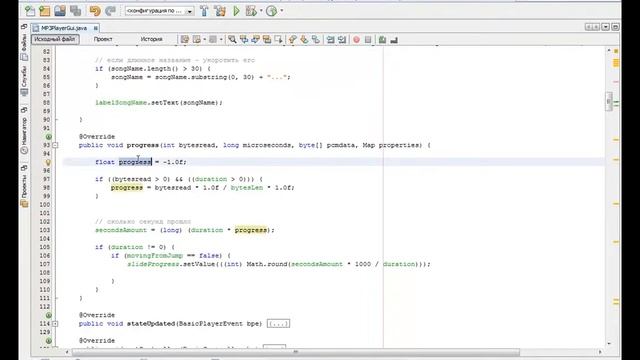Click the Clean and Build icon
This screenshot has width=640, height=360.
click(220, 11)
